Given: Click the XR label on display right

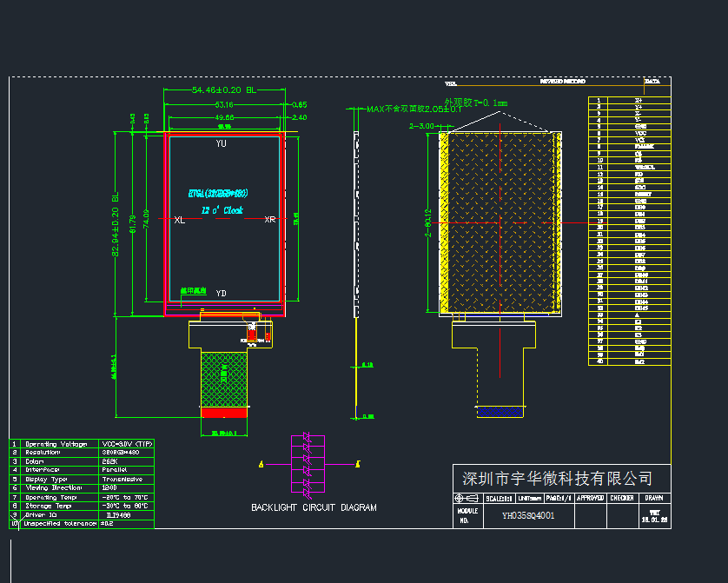Looking at the screenshot, I should 269,221.
